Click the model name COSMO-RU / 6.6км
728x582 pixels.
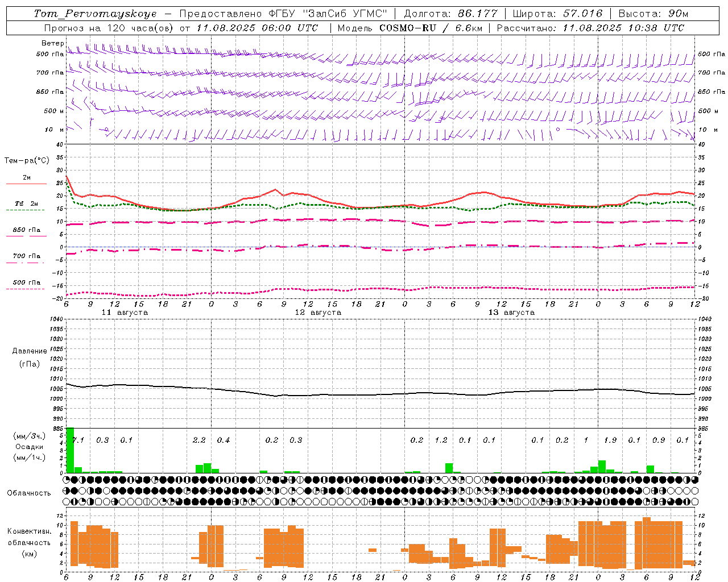pos(430,28)
